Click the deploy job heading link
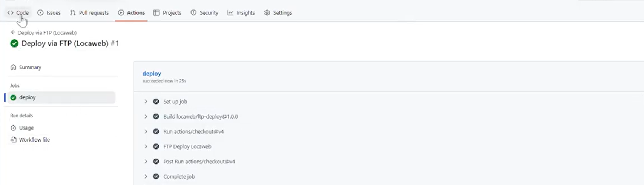The width and height of the screenshot is (644, 185). pos(152,74)
